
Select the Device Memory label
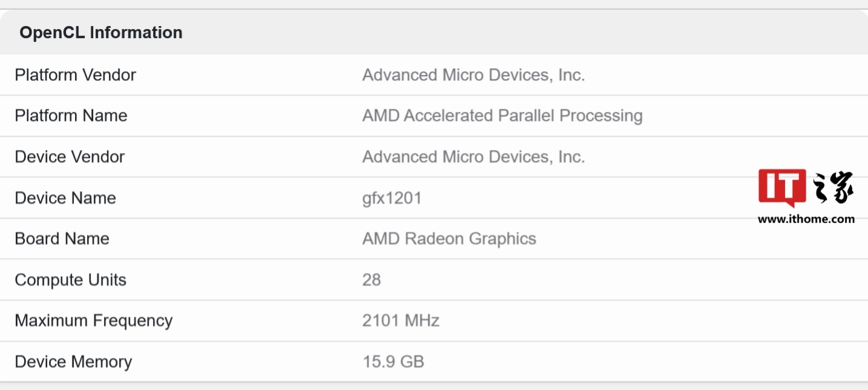[73, 362]
